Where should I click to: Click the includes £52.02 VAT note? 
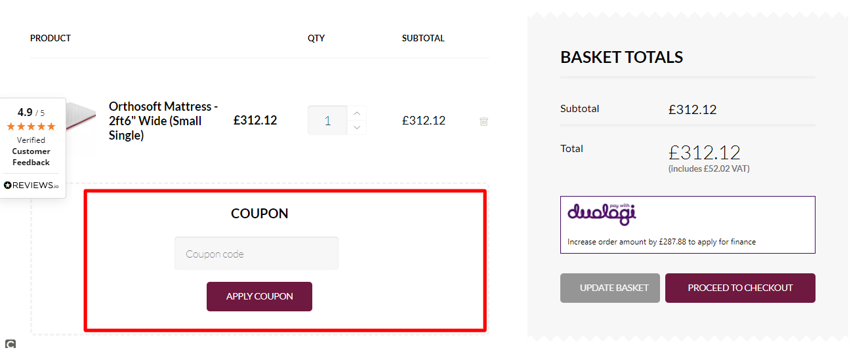pos(709,168)
